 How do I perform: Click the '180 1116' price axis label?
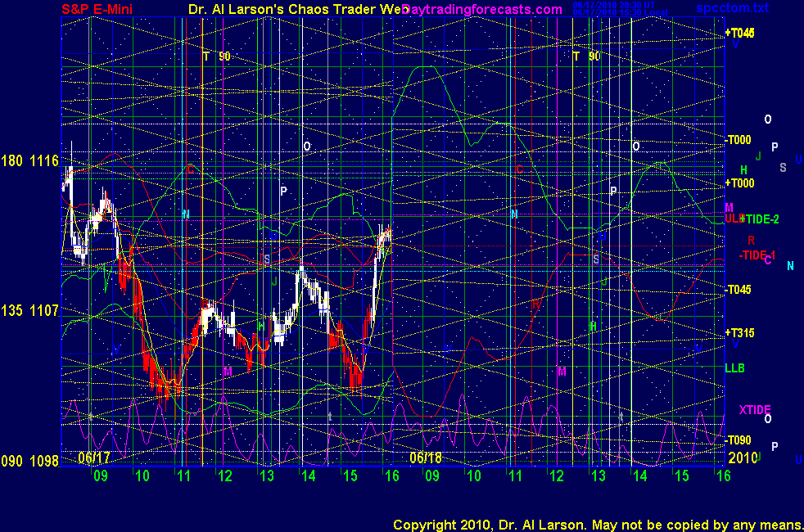tap(29, 161)
